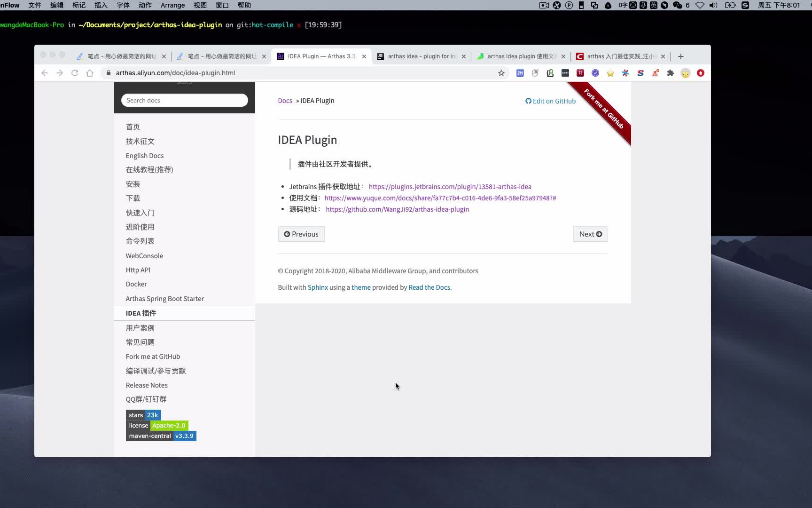Open the blue check badge extension
This screenshot has height=508, width=812.
[x=595, y=73]
